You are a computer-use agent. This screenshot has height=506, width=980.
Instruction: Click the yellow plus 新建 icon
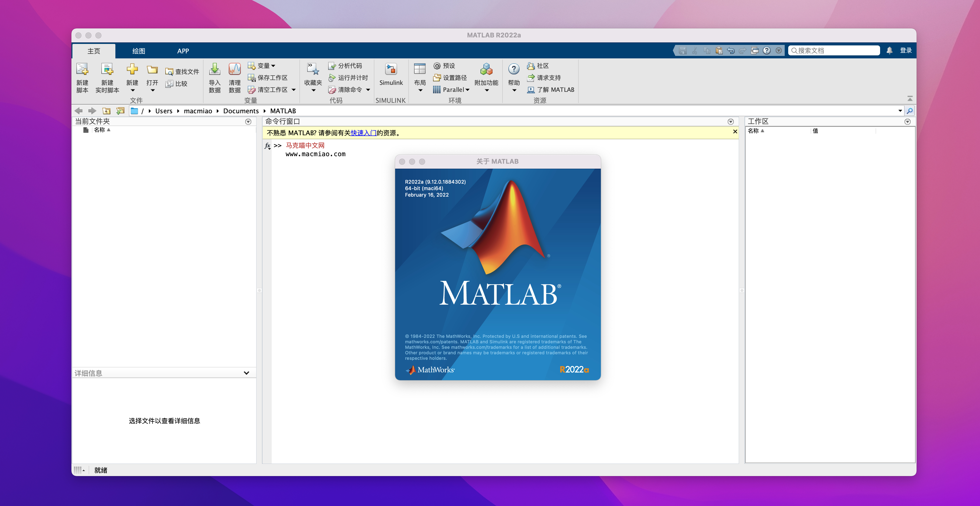132,69
